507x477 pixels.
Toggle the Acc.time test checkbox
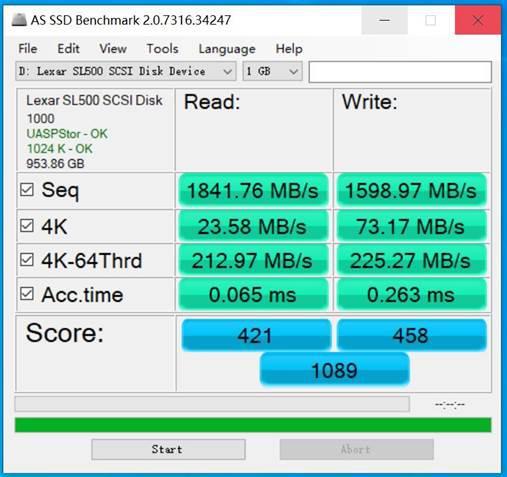coord(27,294)
